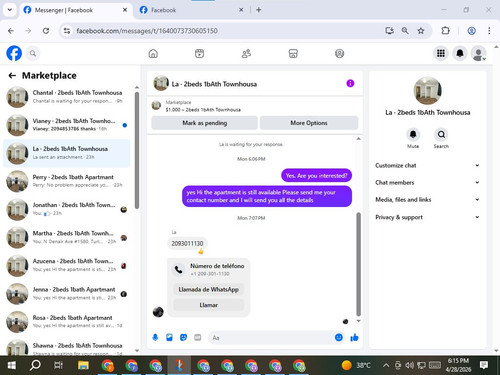
Task: Open Azucena conversation in list
Action: (x=67, y=265)
